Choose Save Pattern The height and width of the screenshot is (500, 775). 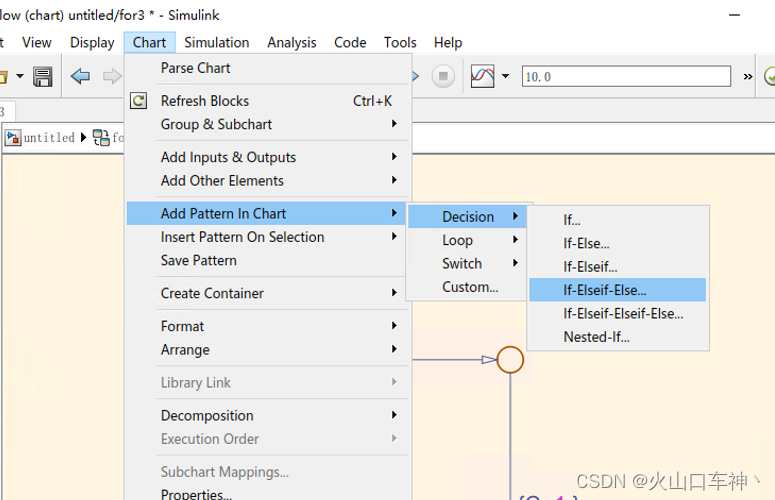267,260
